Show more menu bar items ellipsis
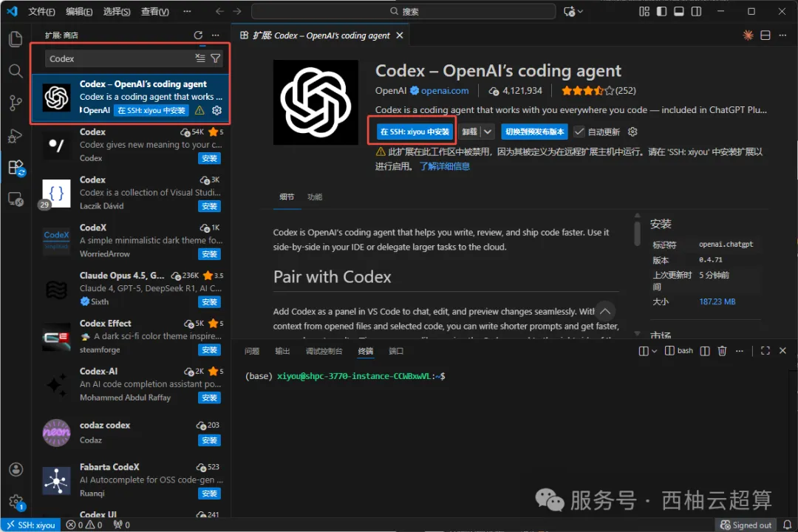The height and width of the screenshot is (532, 798). coord(187,11)
